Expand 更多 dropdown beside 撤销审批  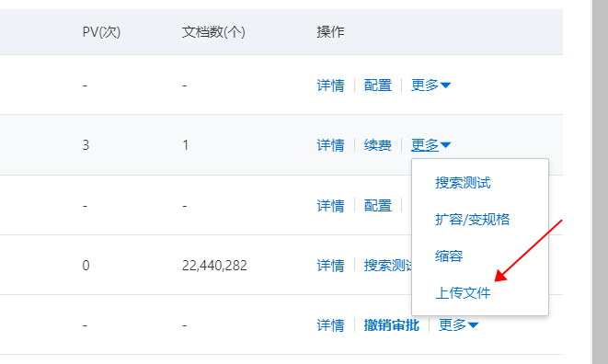(x=458, y=324)
